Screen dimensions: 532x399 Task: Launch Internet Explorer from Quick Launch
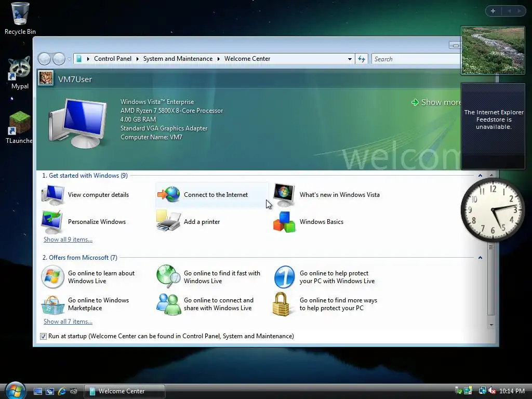(x=62, y=391)
